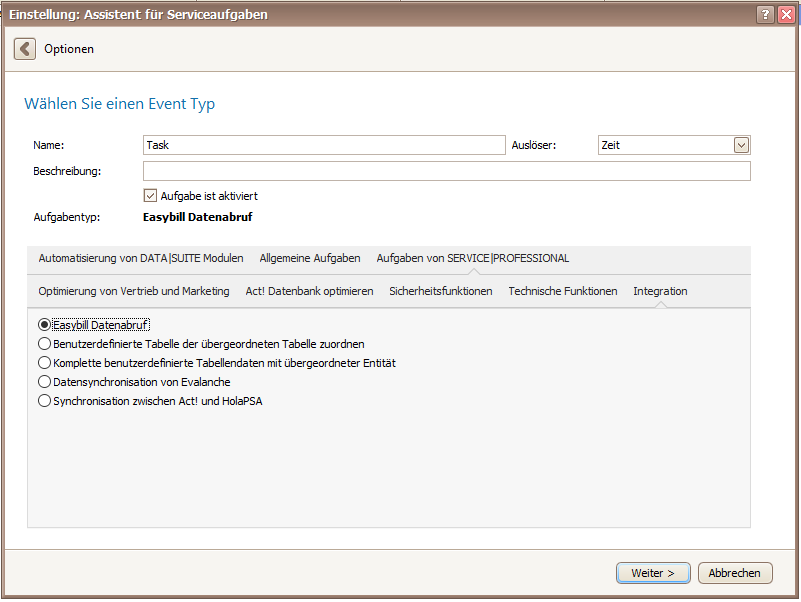
Task: Uncheck the Aufgabe ist aktiviert checkbox
Action: click(150, 196)
